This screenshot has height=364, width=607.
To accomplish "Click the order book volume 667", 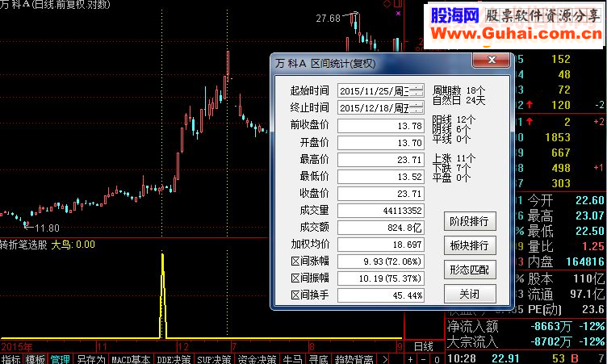I will tap(560, 153).
